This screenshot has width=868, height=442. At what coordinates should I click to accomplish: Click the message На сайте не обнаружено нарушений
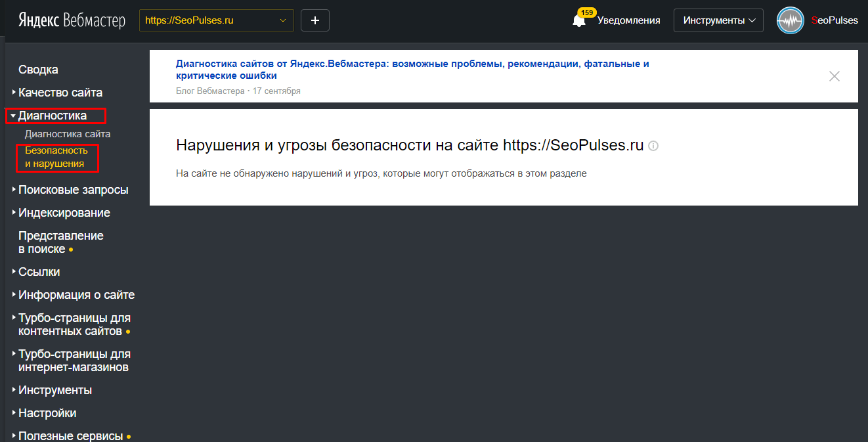(381, 174)
